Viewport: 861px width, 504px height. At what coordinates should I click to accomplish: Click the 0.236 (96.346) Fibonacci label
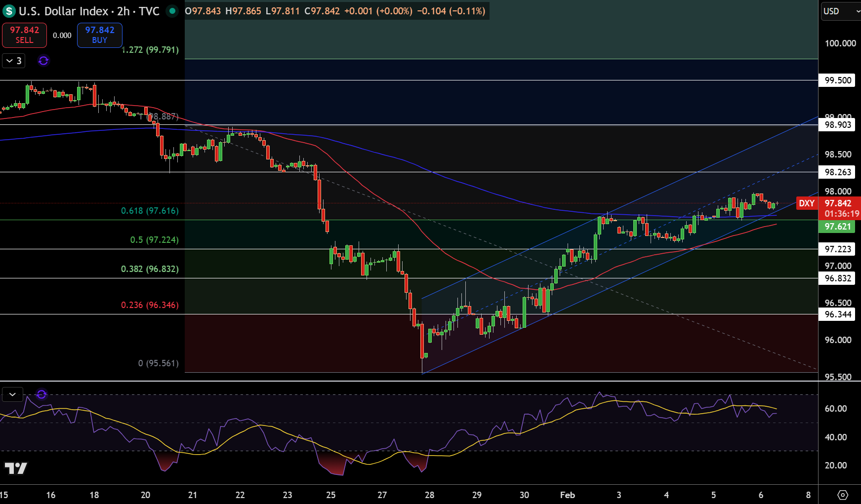150,305
